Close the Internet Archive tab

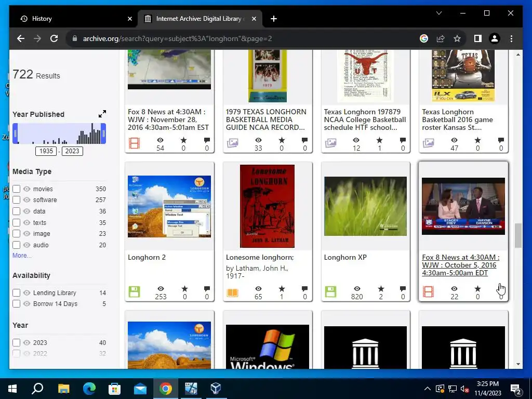tap(254, 19)
